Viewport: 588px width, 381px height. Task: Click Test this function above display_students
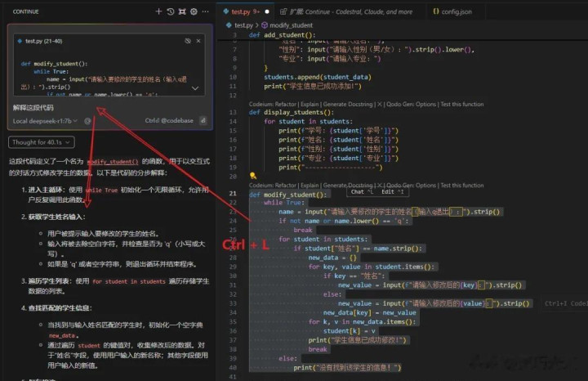(x=462, y=105)
